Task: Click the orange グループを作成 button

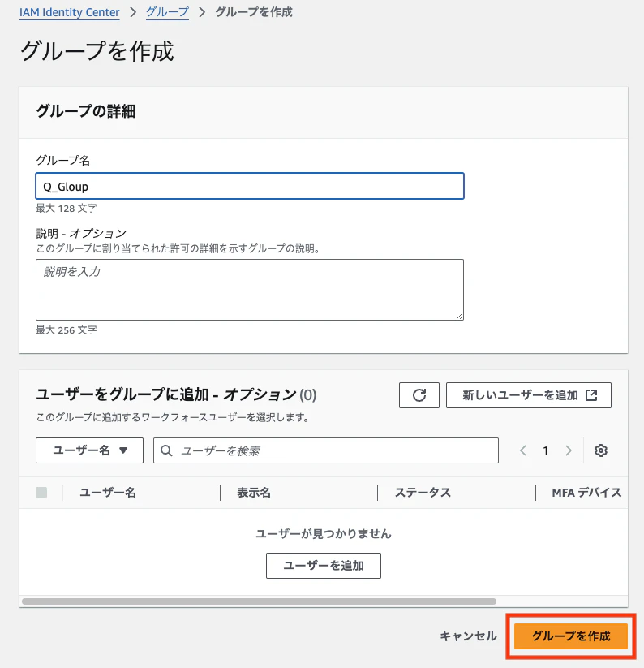Action: pos(571,636)
